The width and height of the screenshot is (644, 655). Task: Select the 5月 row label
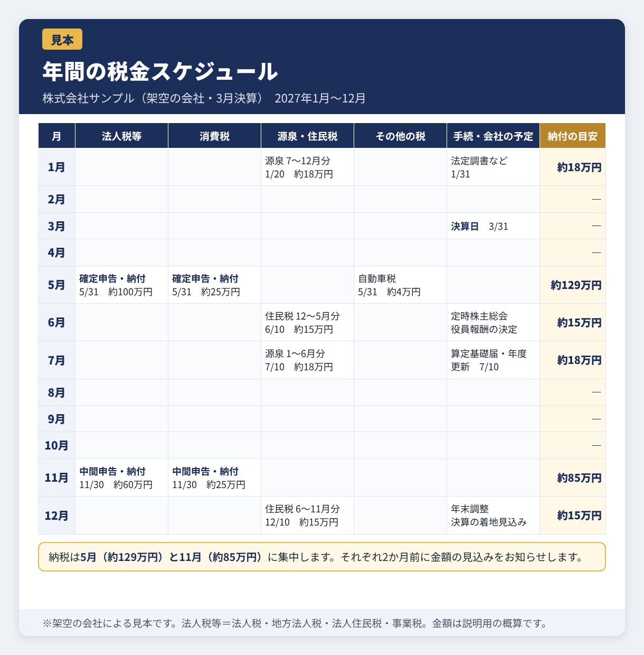(56, 285)
